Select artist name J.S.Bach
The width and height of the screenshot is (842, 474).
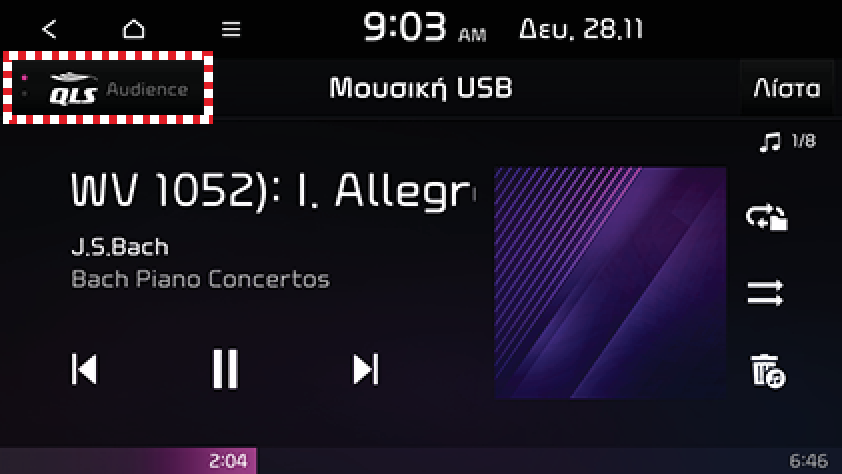(120, 247)
